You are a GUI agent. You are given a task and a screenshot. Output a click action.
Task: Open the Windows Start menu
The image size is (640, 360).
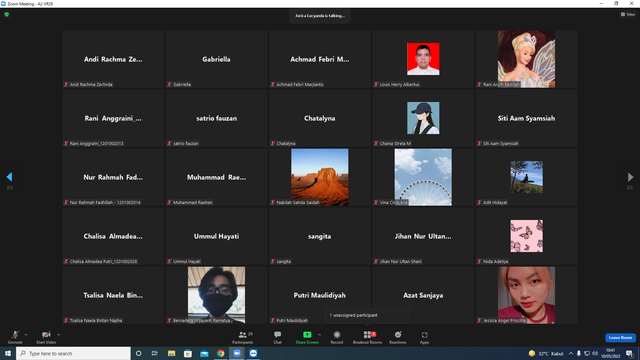point(8,353)
